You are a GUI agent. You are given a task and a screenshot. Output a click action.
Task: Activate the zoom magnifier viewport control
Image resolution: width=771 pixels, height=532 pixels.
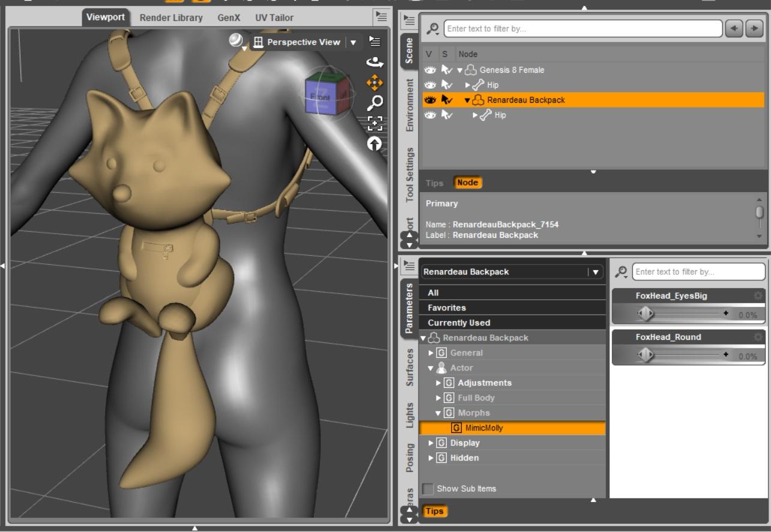coord(375,103)
